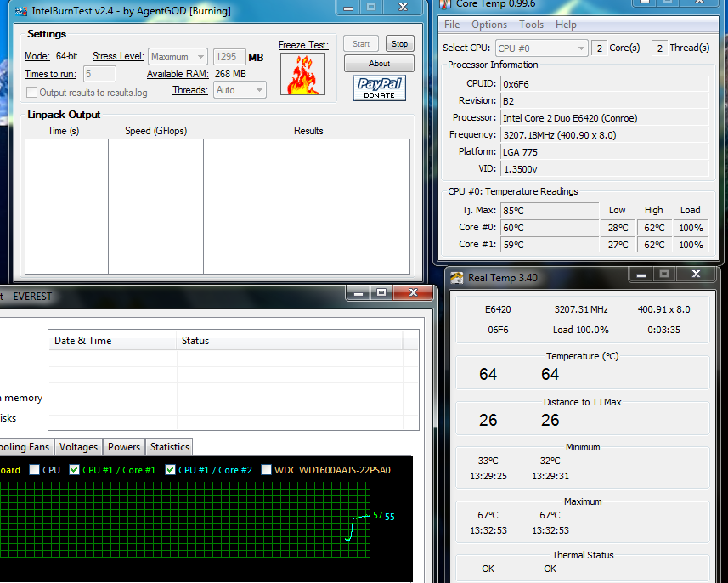Open the Tools menu in Core Temp

tap(531, 25)
